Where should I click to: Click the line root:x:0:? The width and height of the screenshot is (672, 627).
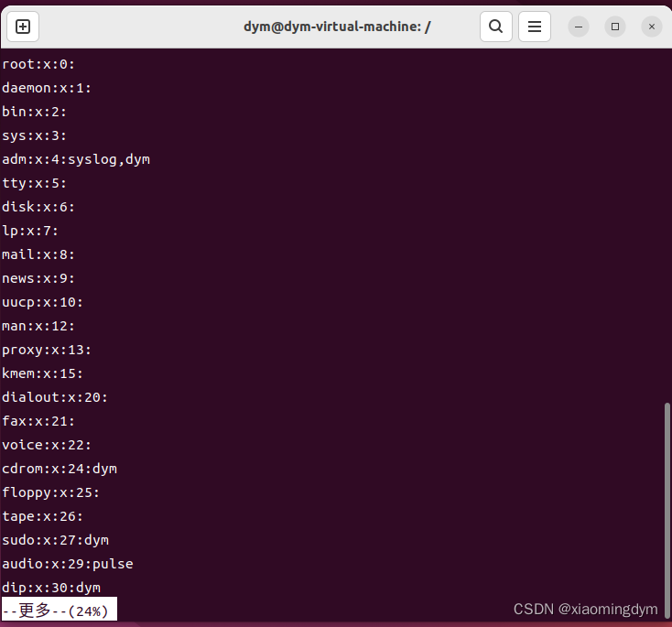(38, 64)
